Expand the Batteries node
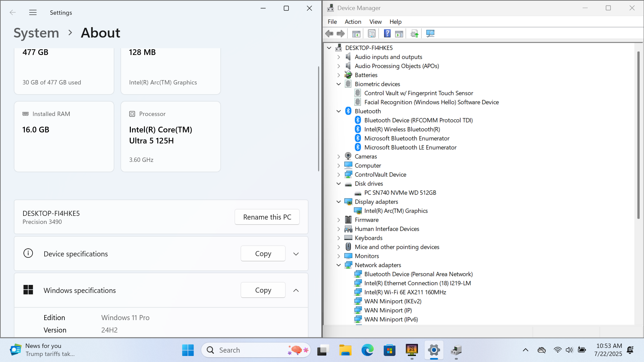Image resolution: width=644 pixels, height=362 pixels. pos(339,75)
